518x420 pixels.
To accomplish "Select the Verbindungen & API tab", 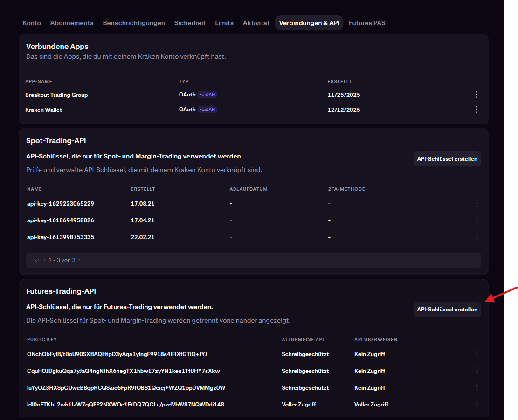I will 309,23.
